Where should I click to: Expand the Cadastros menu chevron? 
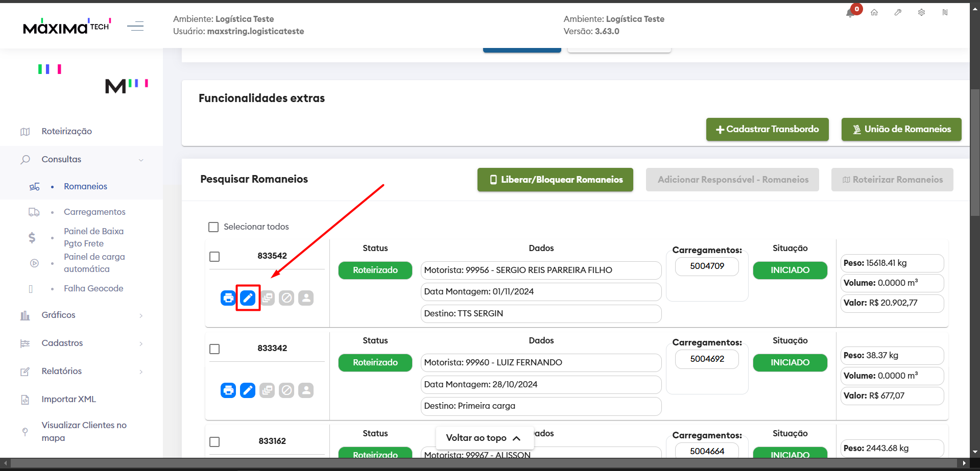pos(141,343)
